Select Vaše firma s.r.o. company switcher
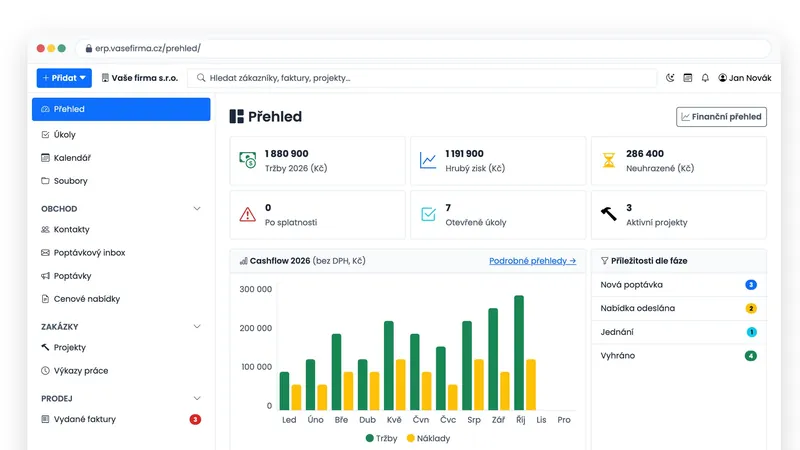Image resolution: width=800 pixels, height=450 pixels. [x=140, y=78]
